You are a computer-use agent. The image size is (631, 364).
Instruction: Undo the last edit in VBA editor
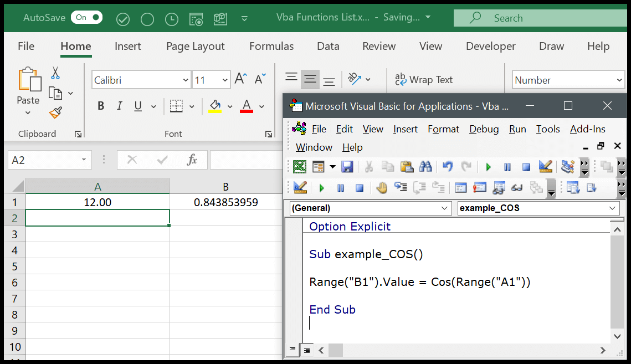pyautogui.click(x=448, y=167)
